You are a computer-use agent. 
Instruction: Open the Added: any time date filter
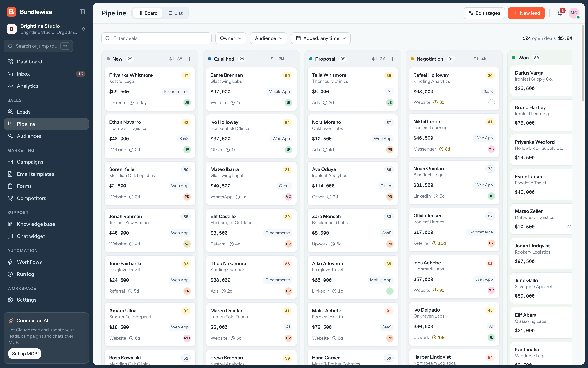(x=321, y=38)
